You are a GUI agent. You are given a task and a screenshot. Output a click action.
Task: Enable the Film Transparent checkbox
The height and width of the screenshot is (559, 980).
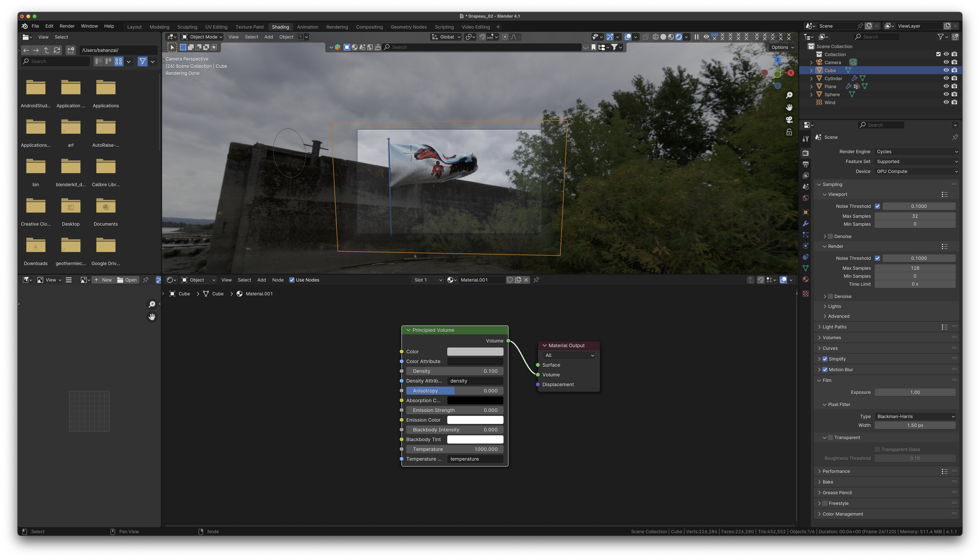pos(830,438)
